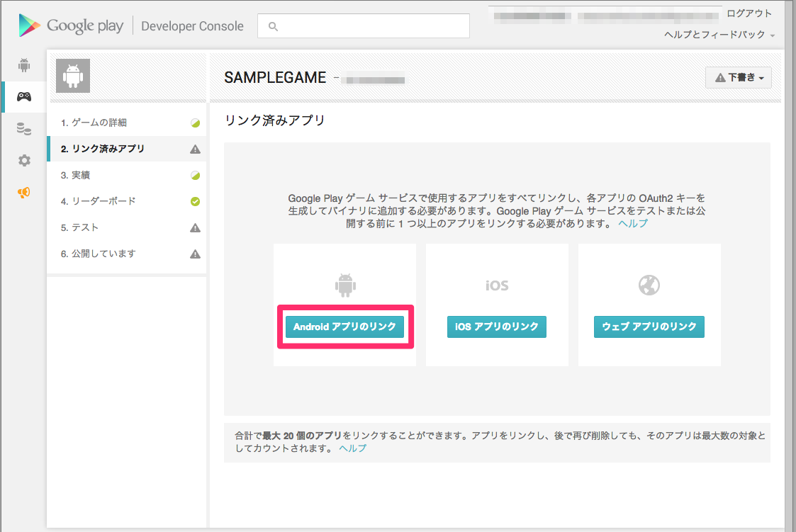Click the warning triangle next to テスト
This screenshot has width=796, height=532.
pyautogui.click(x=195, y=227)
